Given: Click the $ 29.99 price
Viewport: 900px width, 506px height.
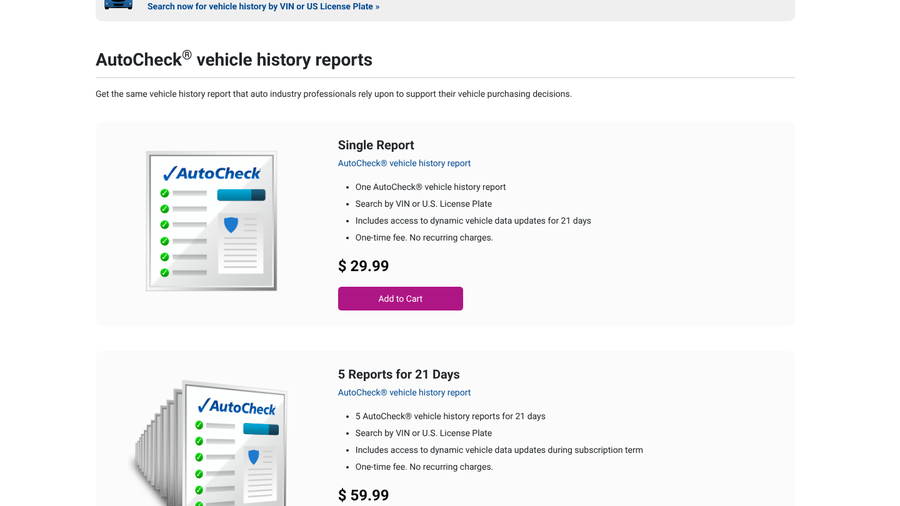Looking at the screenshot, I should pos(363,266).
